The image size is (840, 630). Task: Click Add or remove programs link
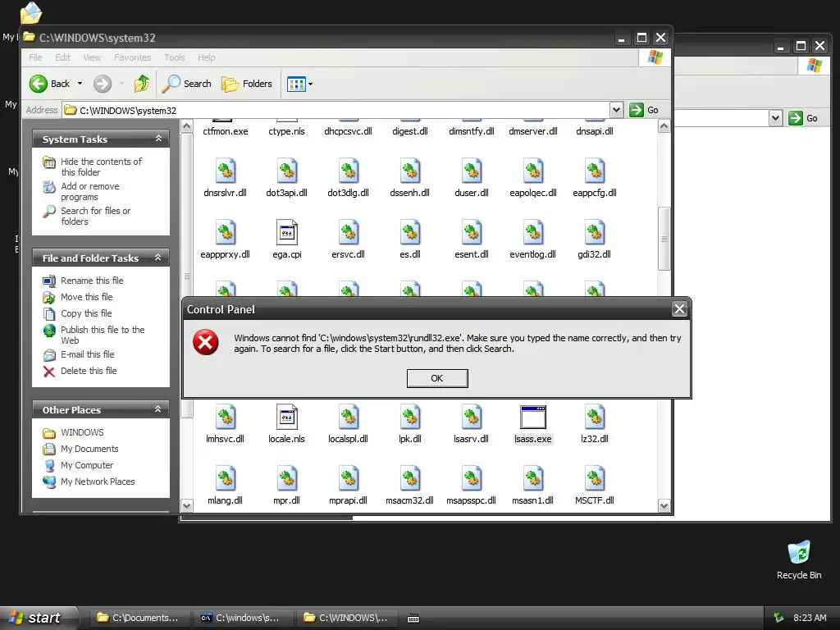point(89,191)
